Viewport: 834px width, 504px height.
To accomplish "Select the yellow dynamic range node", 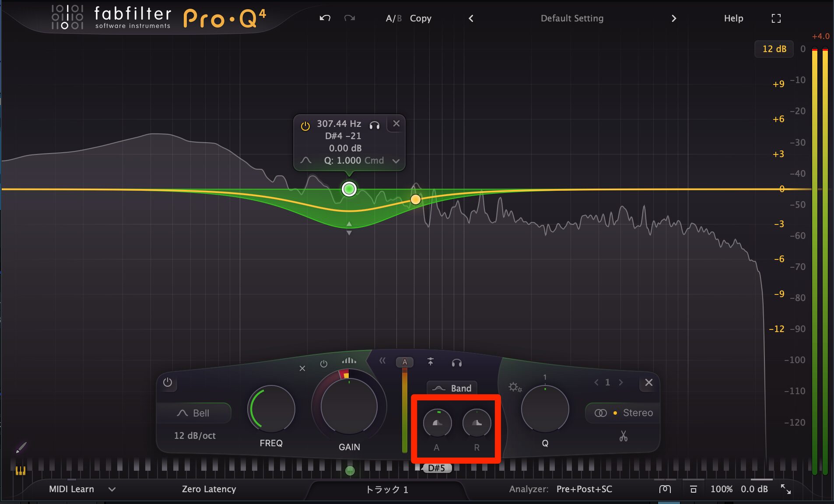I will click(415, 199).
